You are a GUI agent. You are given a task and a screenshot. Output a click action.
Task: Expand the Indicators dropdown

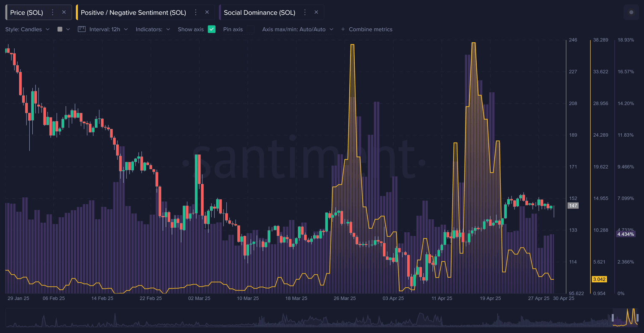coord(153,29)
